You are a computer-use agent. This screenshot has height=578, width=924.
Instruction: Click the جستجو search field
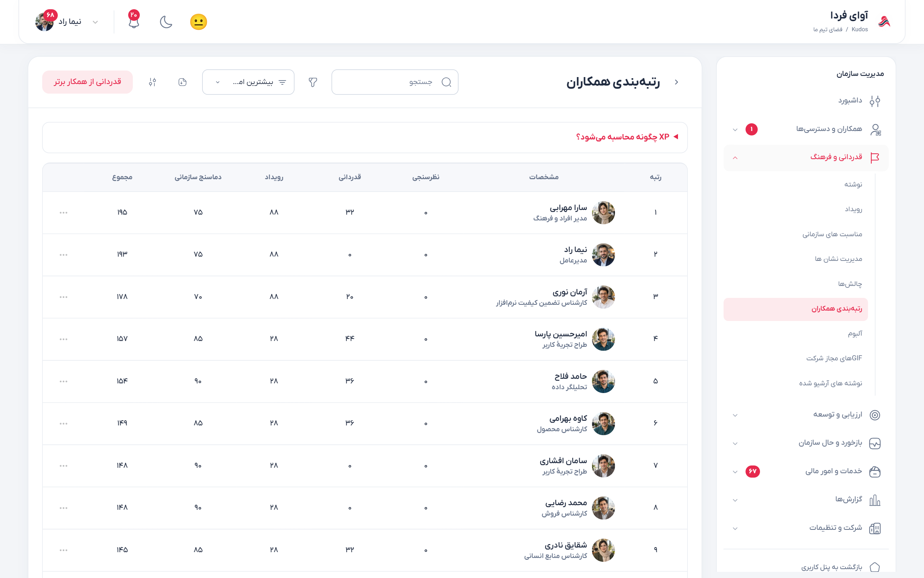pyautogui.click(x=395, y=82)
